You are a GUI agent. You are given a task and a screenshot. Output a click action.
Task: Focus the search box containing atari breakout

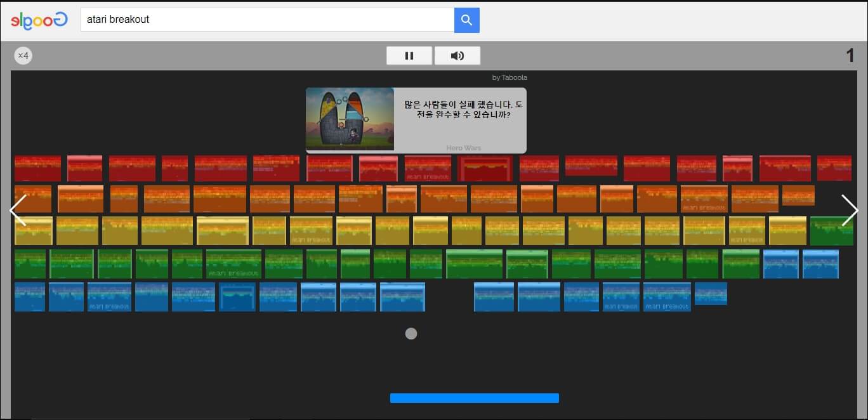point(267,20)
